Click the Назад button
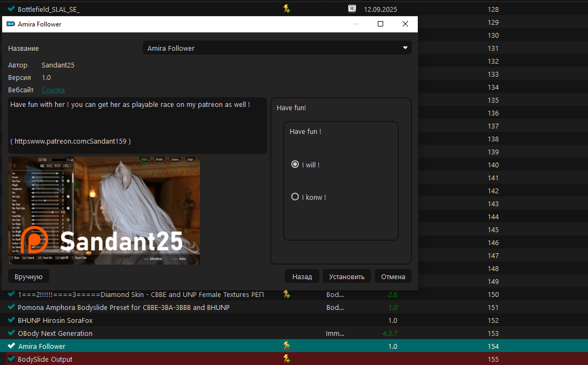The width and height of the screenshot is (588, 365). click(302, 276)
